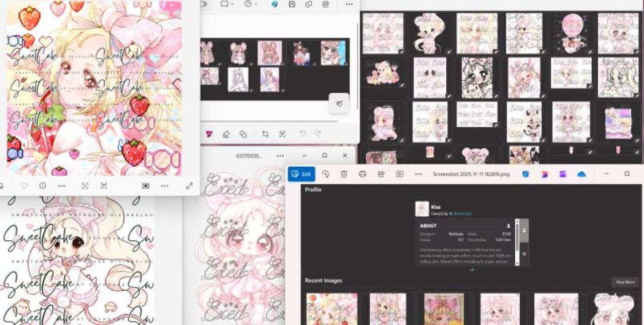Open the OneDrive cloud icon

(x=582, y=174)
